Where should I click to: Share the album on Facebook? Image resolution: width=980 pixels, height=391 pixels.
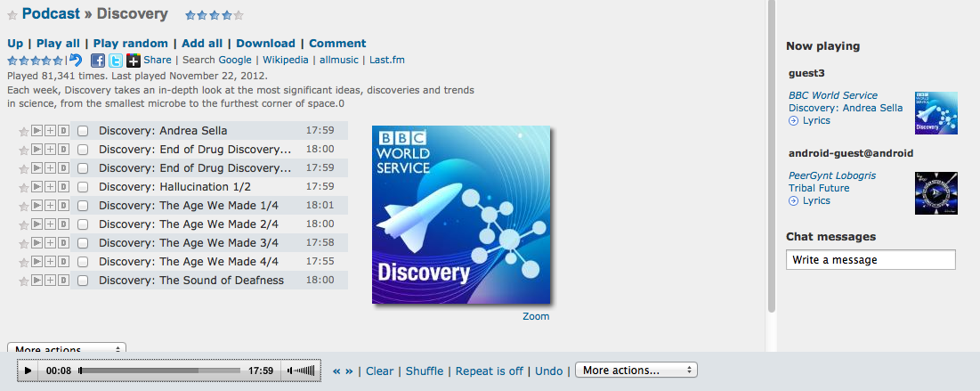(98, 61)
